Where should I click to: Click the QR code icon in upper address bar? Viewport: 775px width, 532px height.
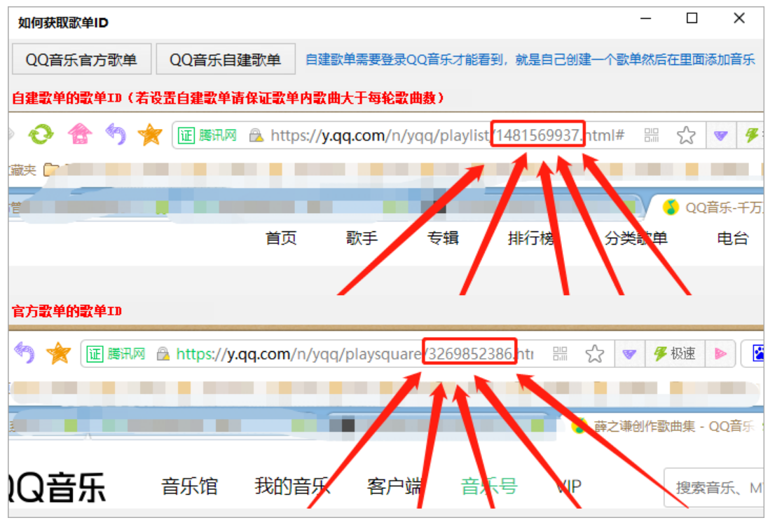(652, 135)
